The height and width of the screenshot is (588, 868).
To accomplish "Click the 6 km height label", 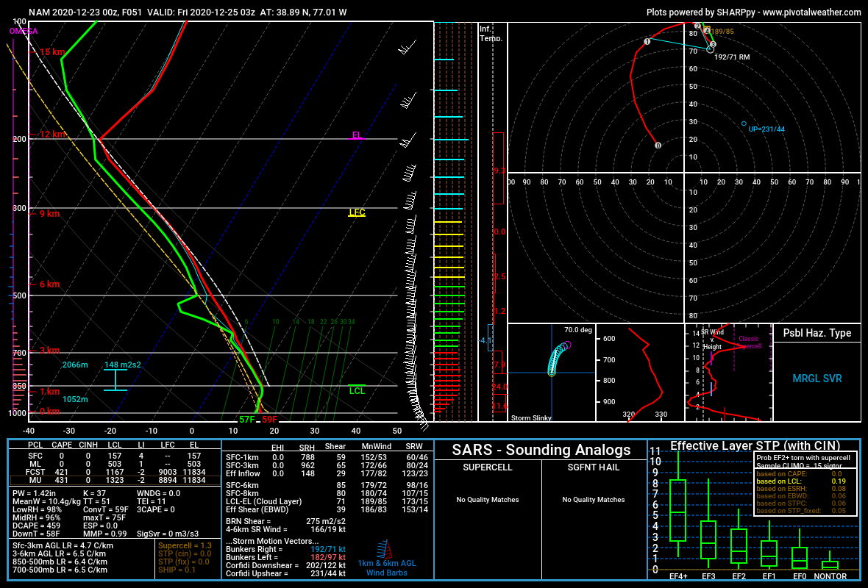I will tap(49, 284).
